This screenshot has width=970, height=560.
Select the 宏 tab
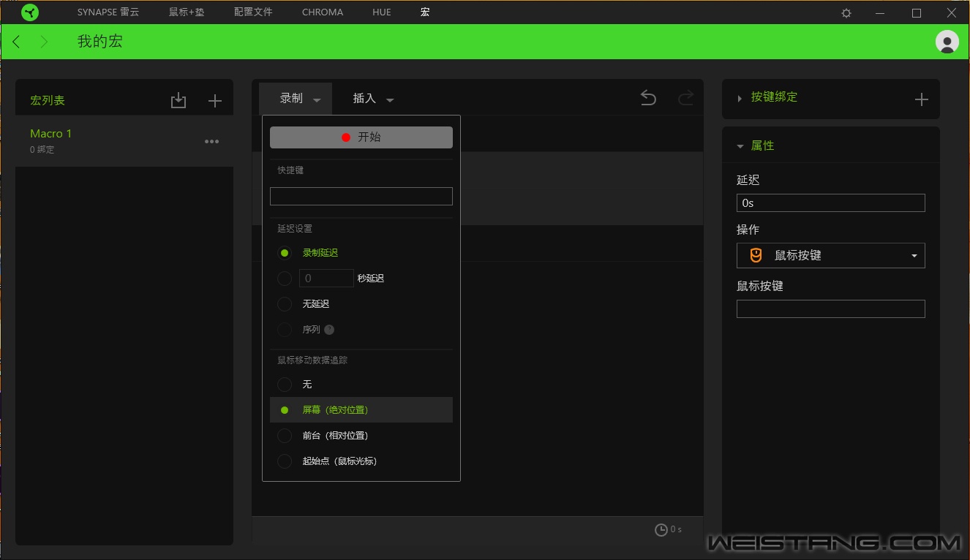[x=425, y=12]
